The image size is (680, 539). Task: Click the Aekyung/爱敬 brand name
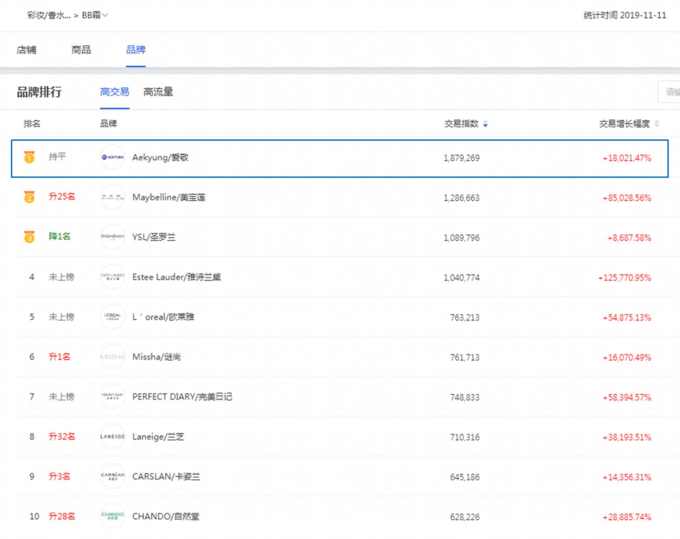160,157
